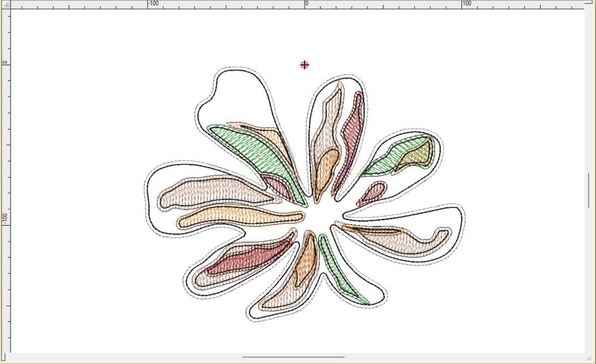Click the window resize grip at the bottom corner
Screen dimensions: 596x364
pyautogui.click(x=589, y=357)
